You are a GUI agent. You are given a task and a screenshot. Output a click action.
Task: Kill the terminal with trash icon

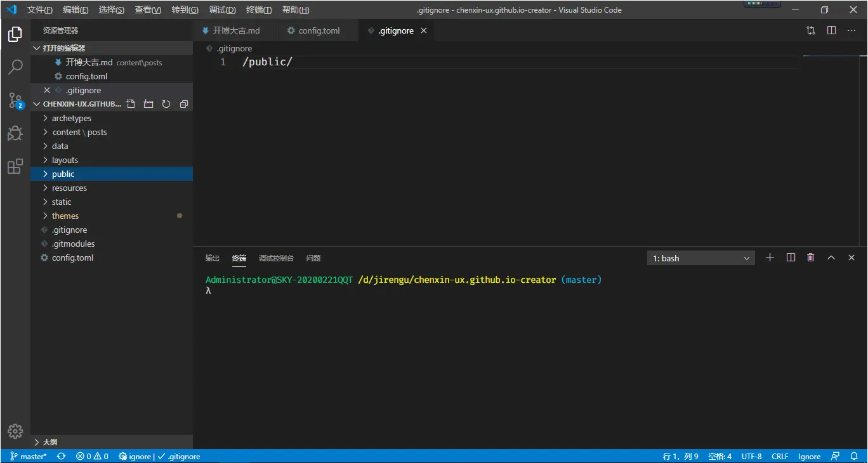tap(810, 258)
